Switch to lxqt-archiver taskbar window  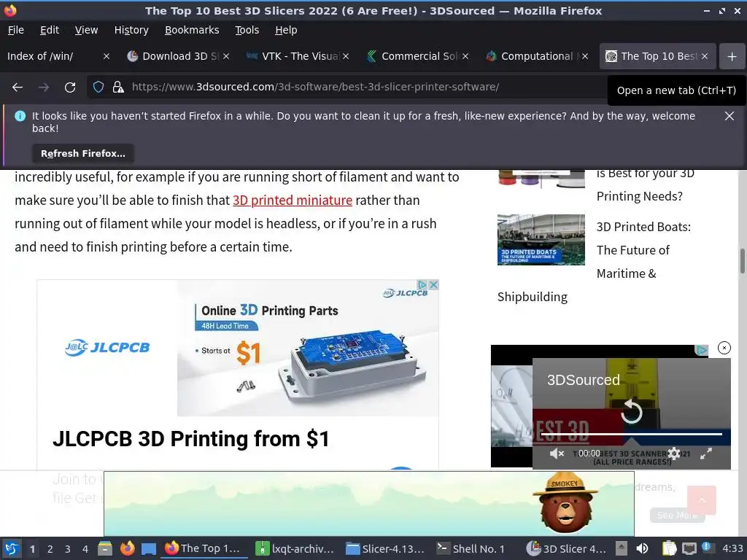click(295, 548)
